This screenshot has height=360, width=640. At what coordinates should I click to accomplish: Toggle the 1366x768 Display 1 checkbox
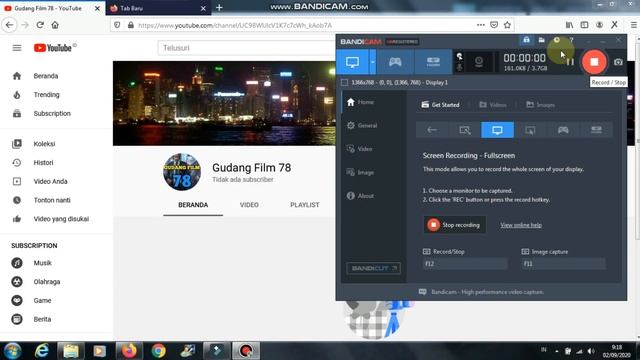(344, 82)
